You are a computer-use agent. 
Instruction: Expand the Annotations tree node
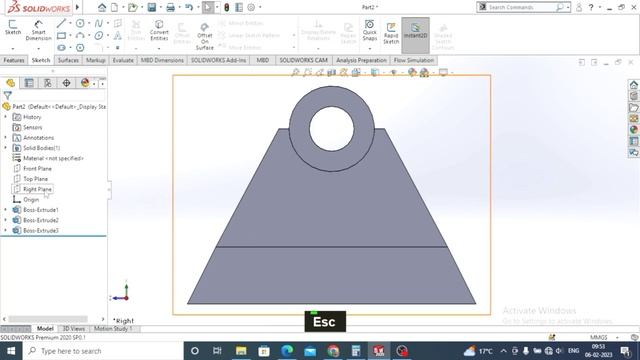(6, 138)
